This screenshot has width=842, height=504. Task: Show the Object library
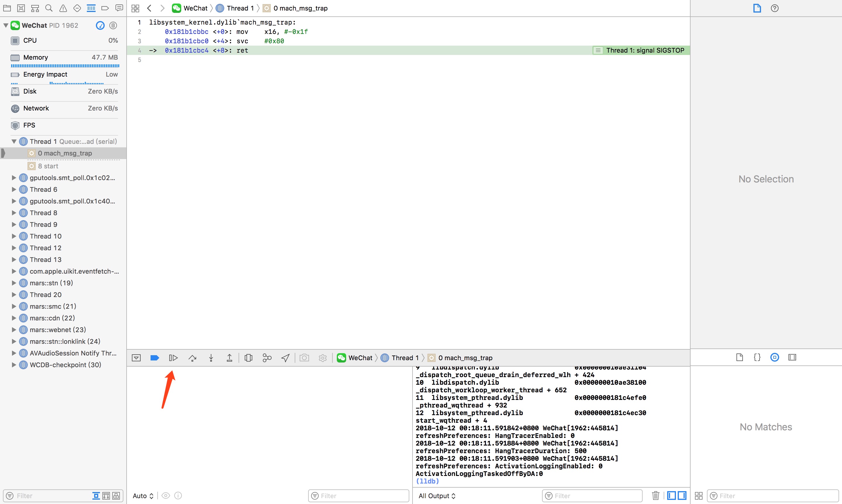[x=775, y=357]
